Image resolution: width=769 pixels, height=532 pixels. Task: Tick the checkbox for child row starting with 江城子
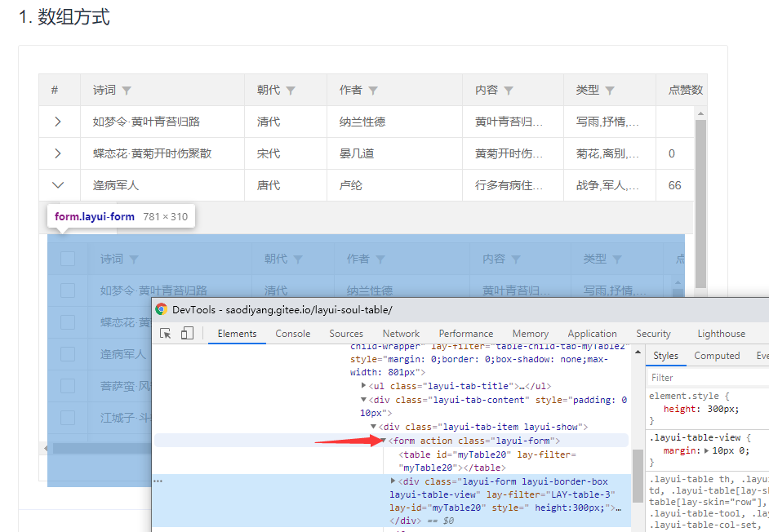[x=68, y=418]
